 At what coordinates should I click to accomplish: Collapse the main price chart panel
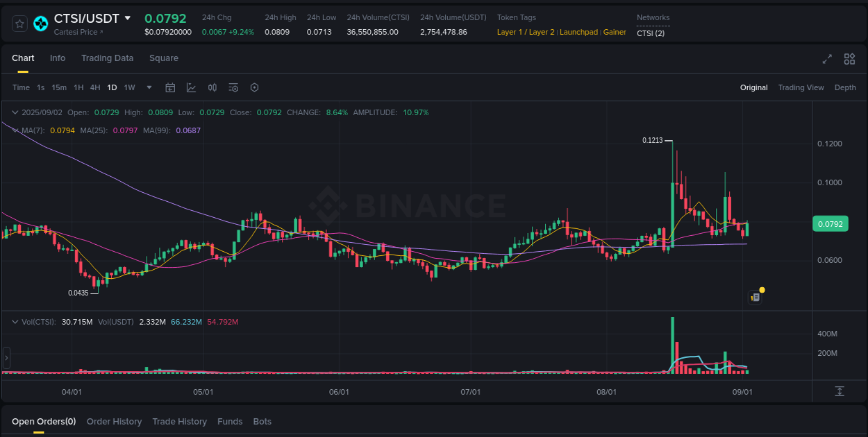14,112
